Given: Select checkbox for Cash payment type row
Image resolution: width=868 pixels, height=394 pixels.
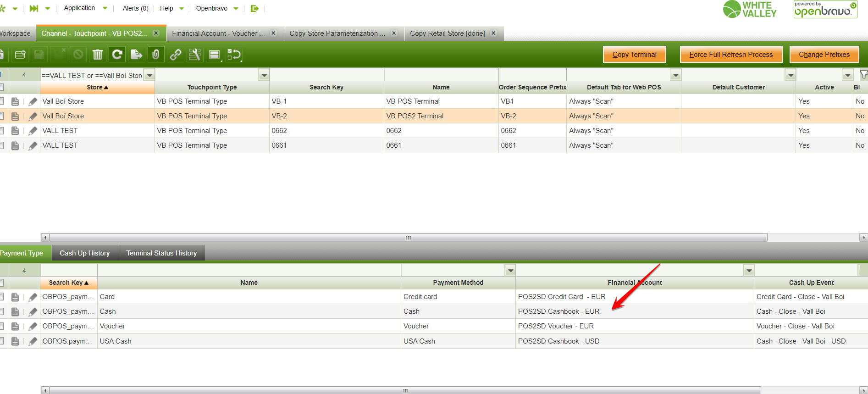Looking at the screenshot, I should [2, 312].
